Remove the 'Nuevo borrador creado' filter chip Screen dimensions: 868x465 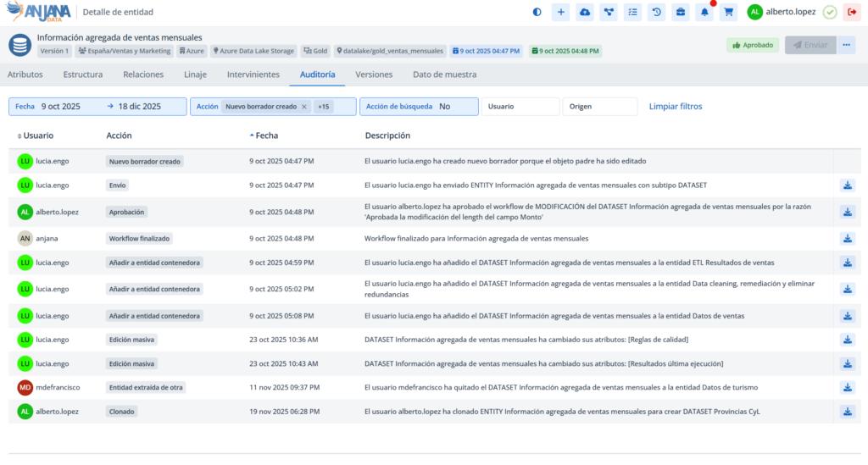pyautogui.click(x=304, y=107)
